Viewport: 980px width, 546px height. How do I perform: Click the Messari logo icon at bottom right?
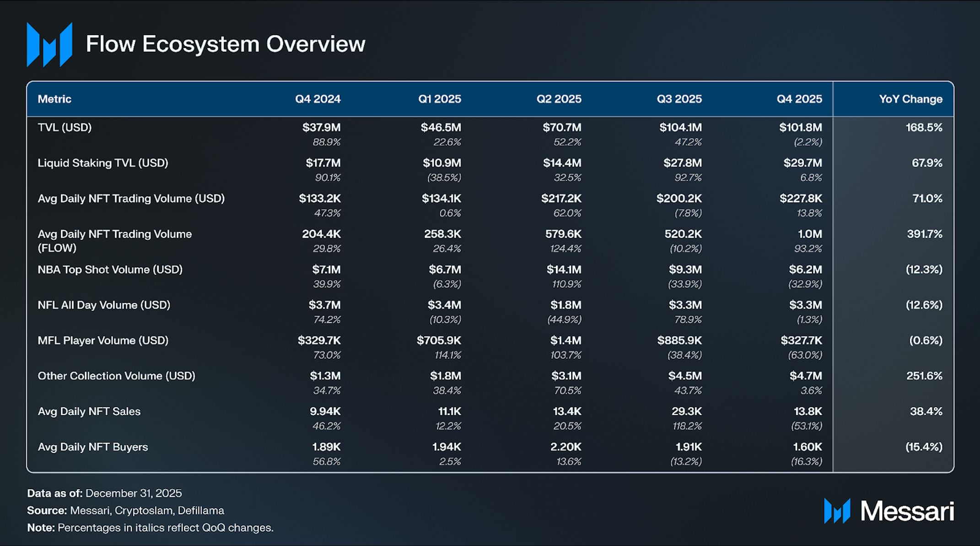pos(837,511)
